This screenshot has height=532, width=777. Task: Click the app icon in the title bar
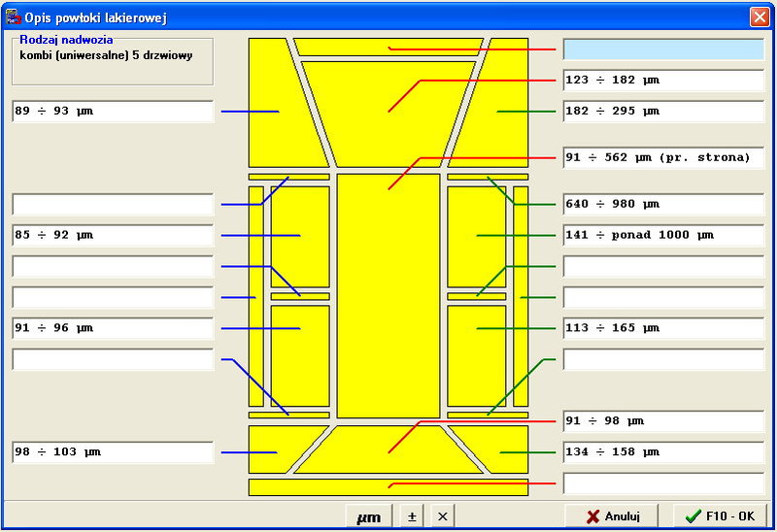point(14,17)
